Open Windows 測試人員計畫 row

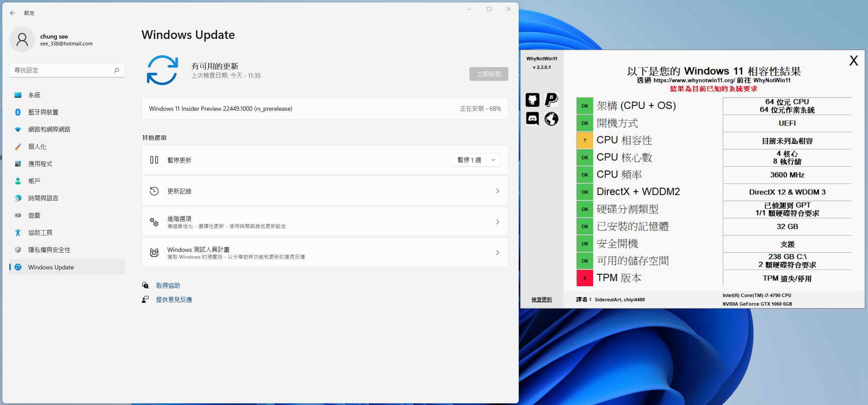(x=325, y=253)
